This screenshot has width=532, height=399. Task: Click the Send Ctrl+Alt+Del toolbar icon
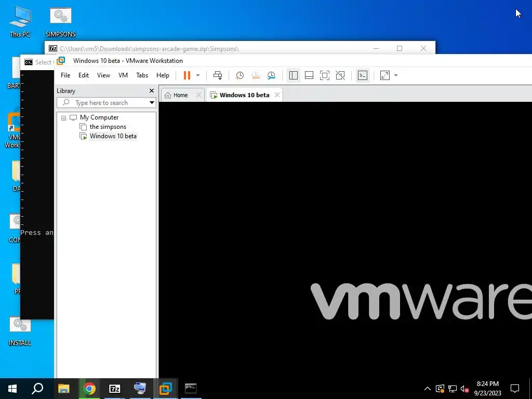218,75
